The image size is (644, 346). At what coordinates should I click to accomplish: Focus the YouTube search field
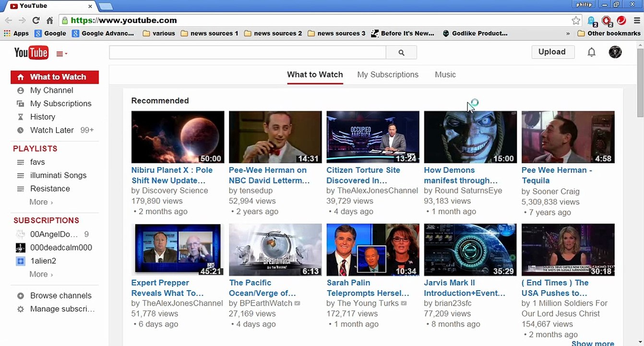(248, 52)
